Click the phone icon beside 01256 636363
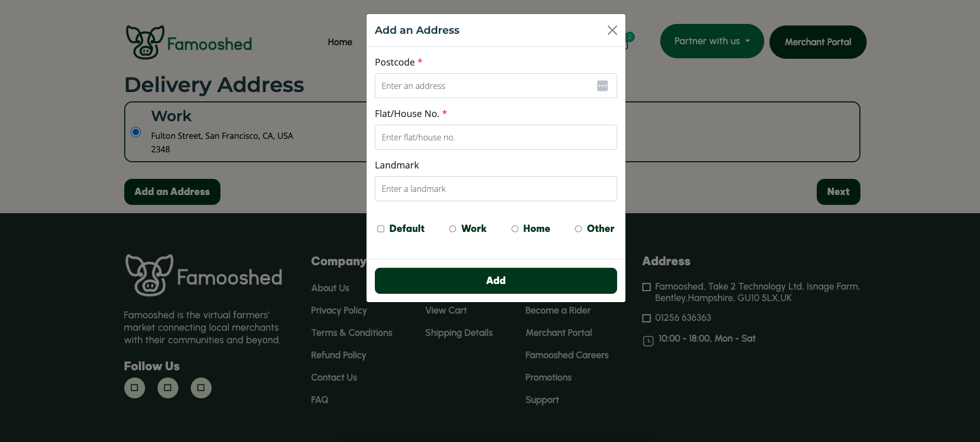980x442 pixels. pos(647,318)
